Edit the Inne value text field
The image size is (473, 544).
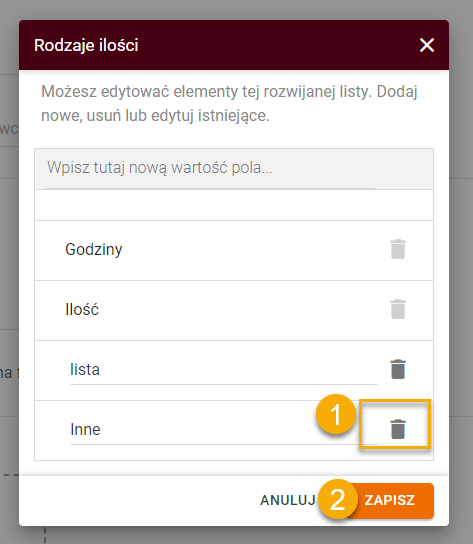tap(223, 430)
